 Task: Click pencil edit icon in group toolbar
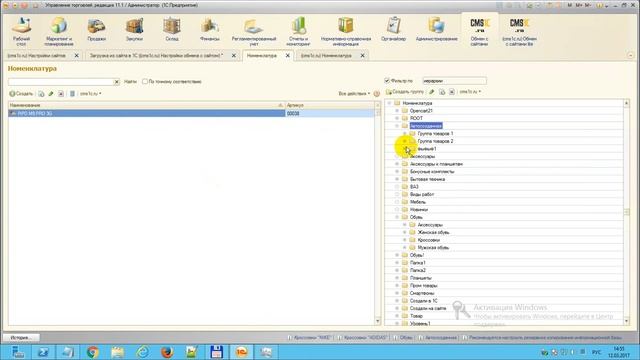click(432, 92)
